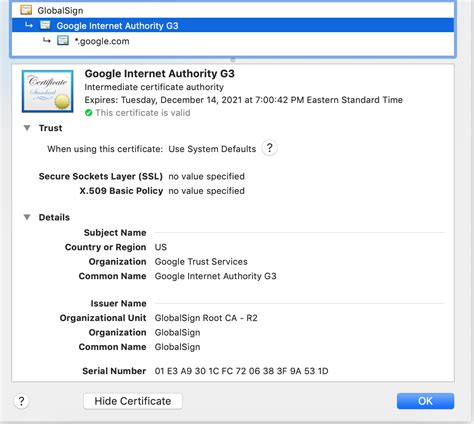Viewport: 474px width, 424px height.
Task: Click the Issuer Organization GlobalSign value
Action: 177,333
